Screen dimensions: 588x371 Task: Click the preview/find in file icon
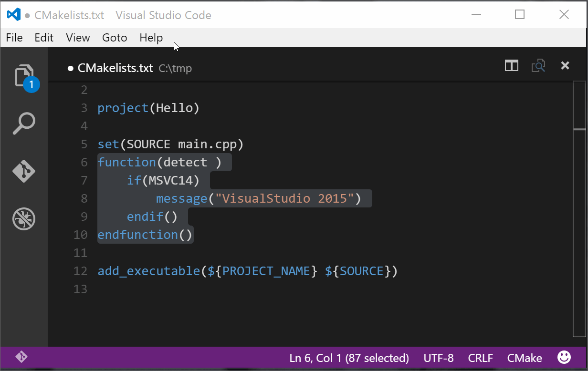pyautogui.click(x=538, y=66)
